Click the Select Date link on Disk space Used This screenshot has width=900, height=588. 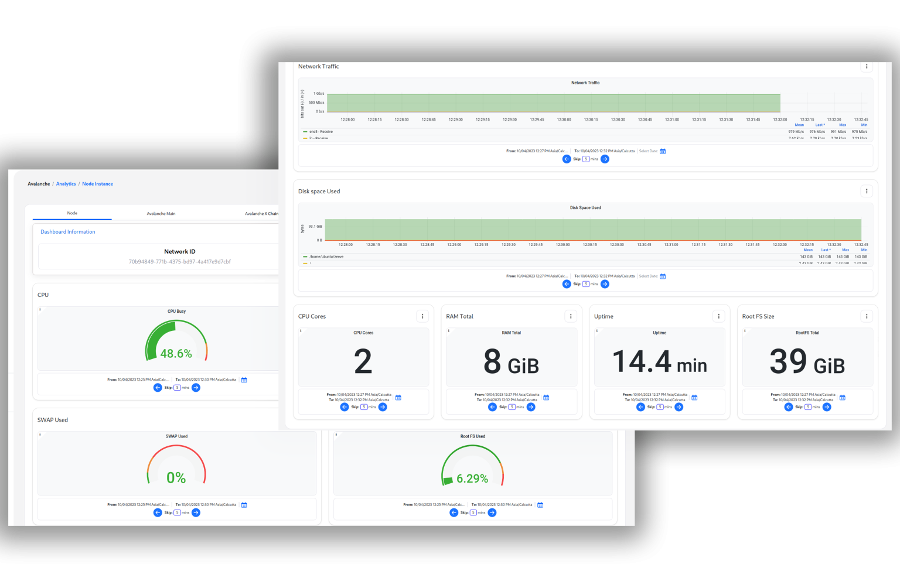coord(648,276)
